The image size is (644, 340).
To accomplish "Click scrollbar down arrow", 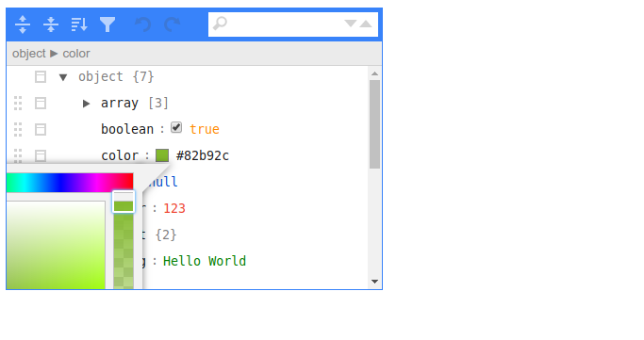I will pyautogui.click(x=374, y=282).
